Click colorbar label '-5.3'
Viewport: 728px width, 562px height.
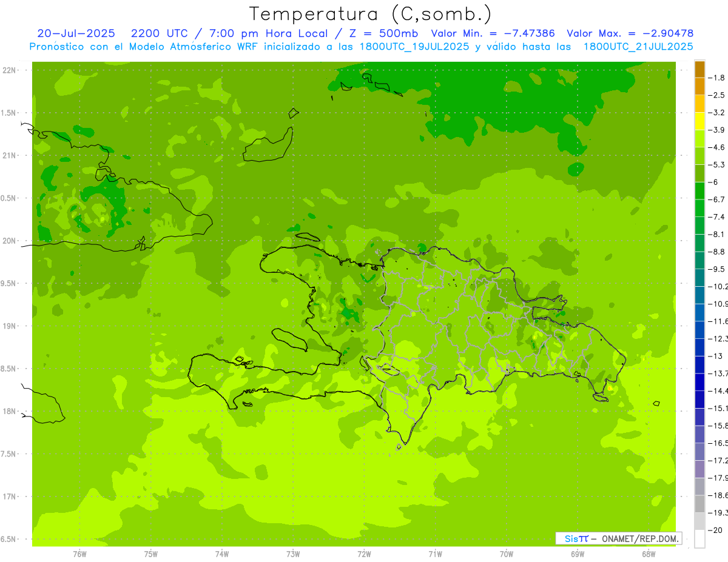716,165
